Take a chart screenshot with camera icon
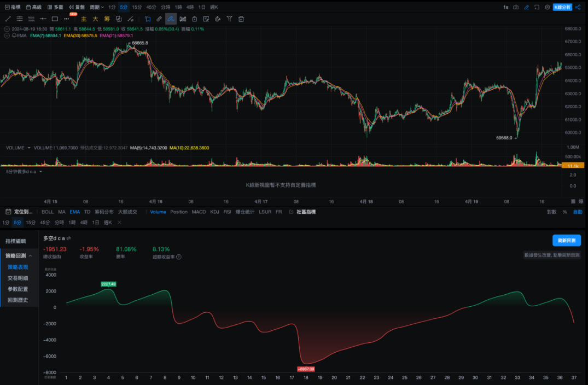 tap(516, 7)
